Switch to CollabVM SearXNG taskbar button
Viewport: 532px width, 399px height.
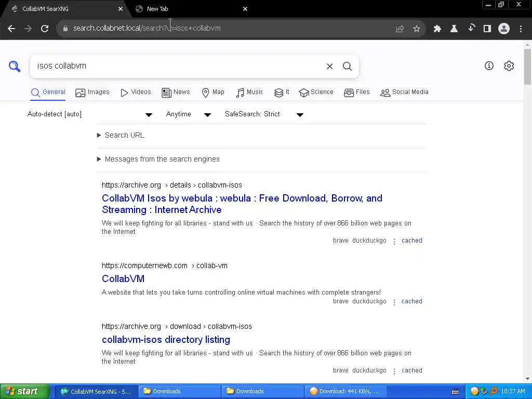coord(96,392)
